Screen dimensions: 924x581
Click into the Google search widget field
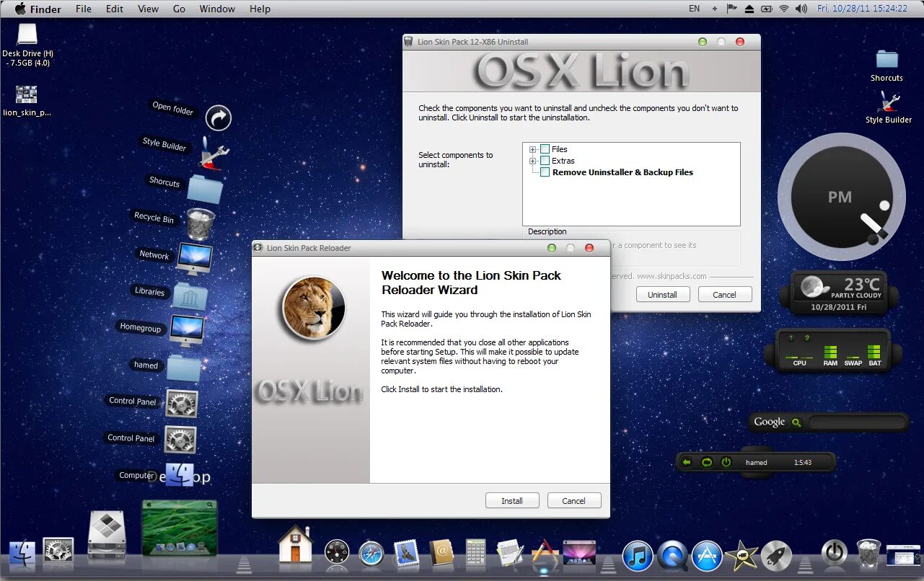point(856,422)
